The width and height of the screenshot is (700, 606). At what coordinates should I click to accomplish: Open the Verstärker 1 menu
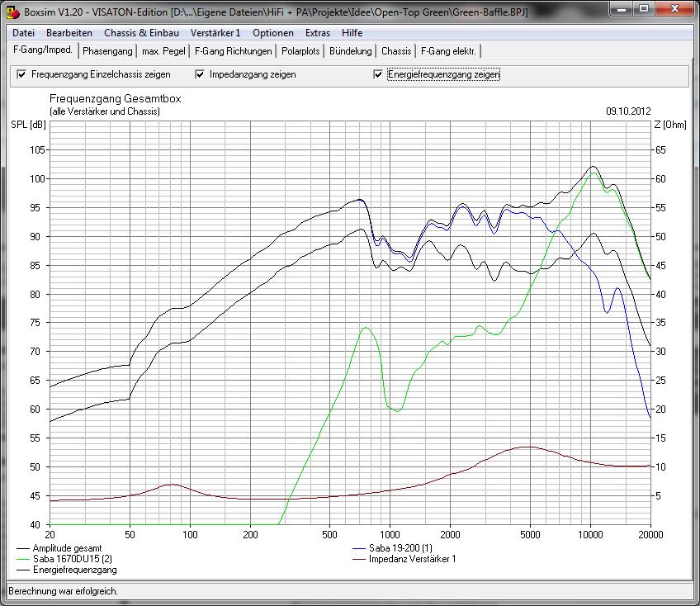coord(215,33)
